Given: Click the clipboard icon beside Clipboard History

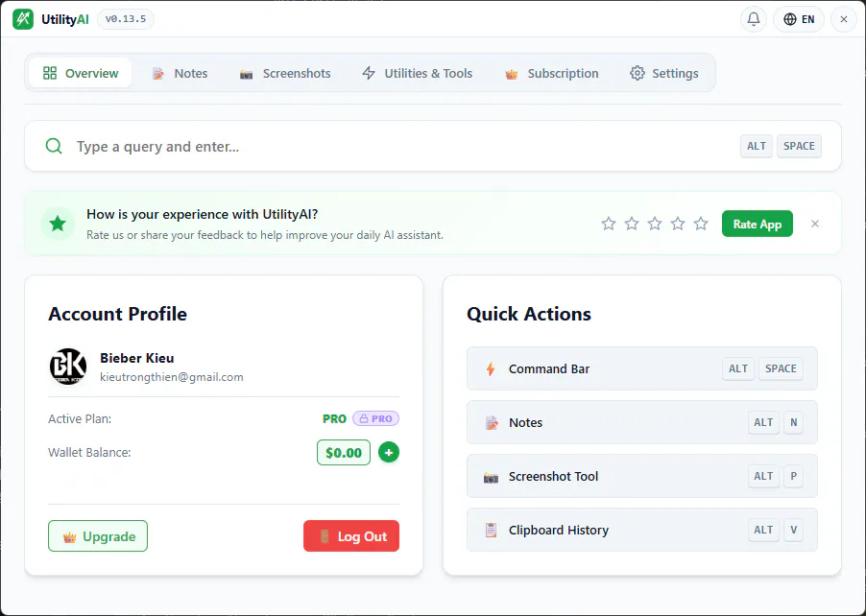Looking at the screenshot, I should point(491,530).
